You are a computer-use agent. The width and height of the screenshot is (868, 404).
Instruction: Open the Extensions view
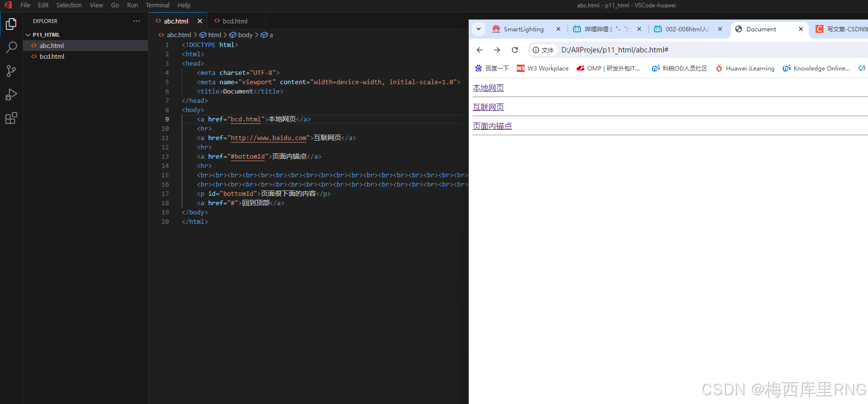[11, 118]
